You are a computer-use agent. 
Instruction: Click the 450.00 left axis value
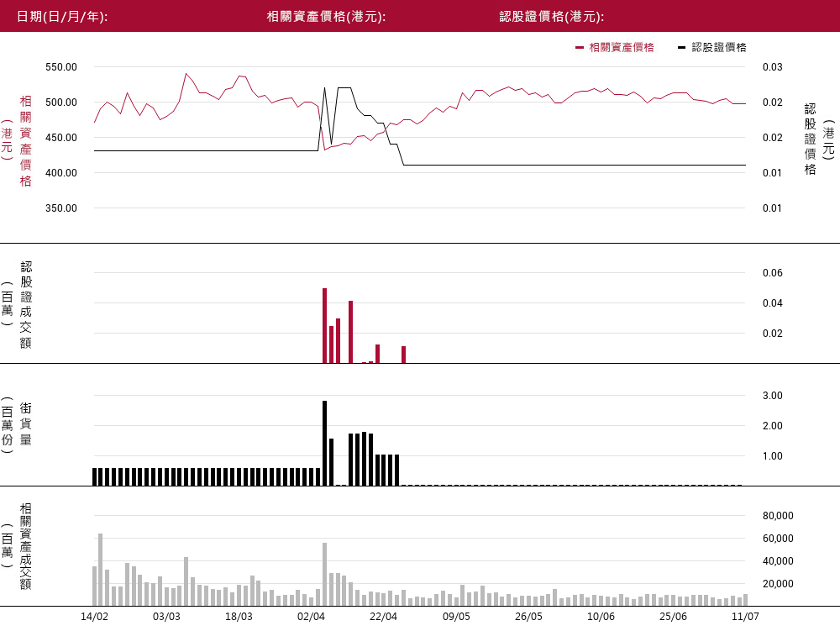[61, 138]
